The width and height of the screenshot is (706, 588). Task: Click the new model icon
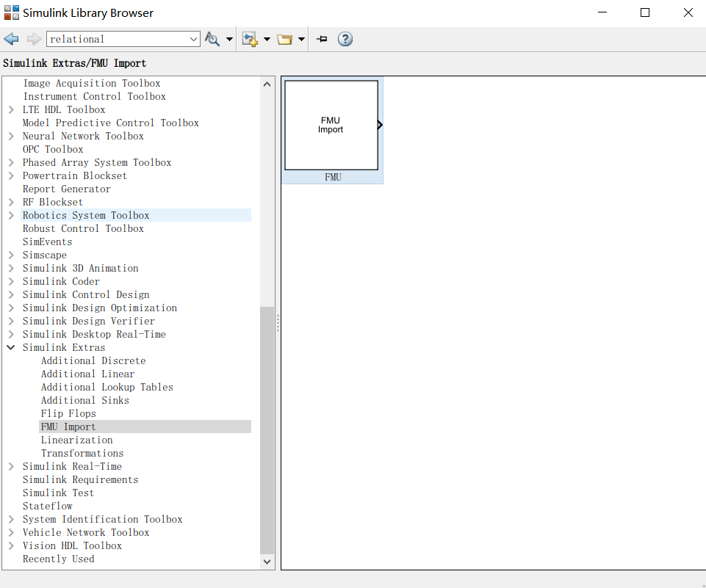click(x=250, y=39)
